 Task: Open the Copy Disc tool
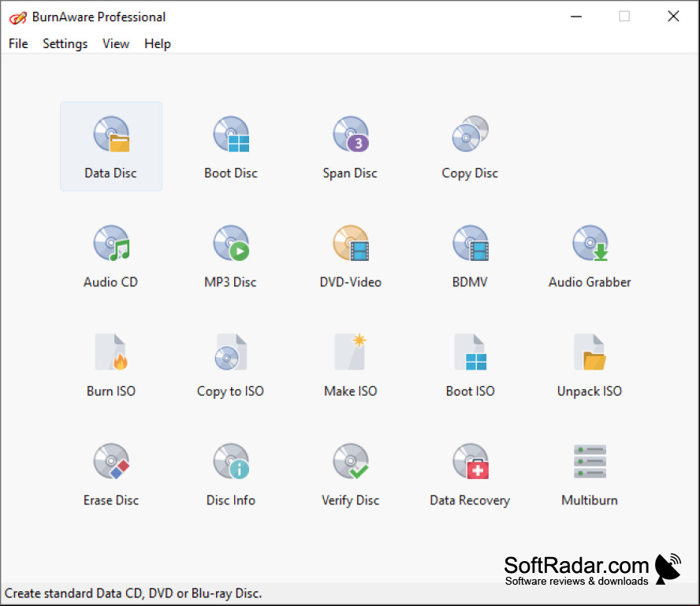(x=470, y=147)
